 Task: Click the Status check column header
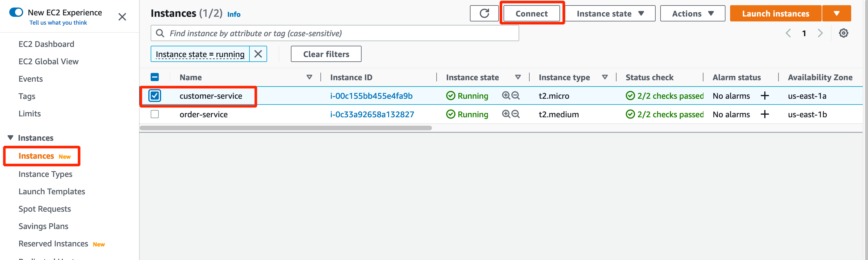(x=649, y=77)
